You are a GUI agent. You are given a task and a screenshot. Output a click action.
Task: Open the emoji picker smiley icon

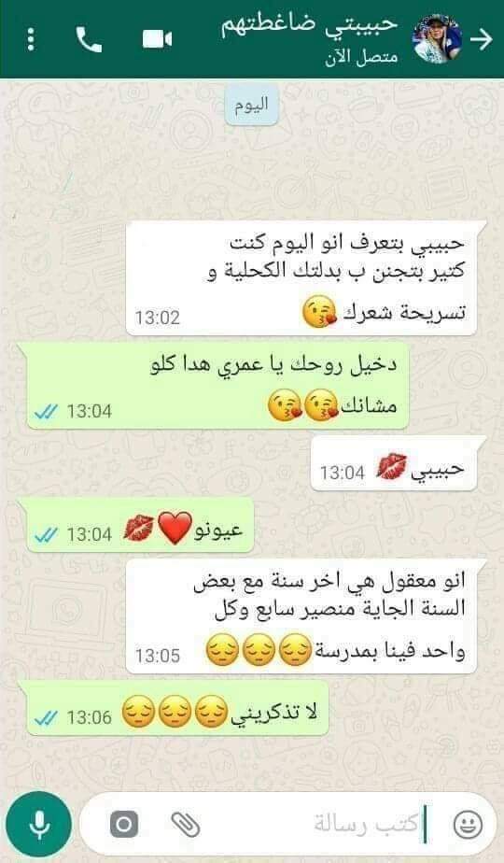468,825
